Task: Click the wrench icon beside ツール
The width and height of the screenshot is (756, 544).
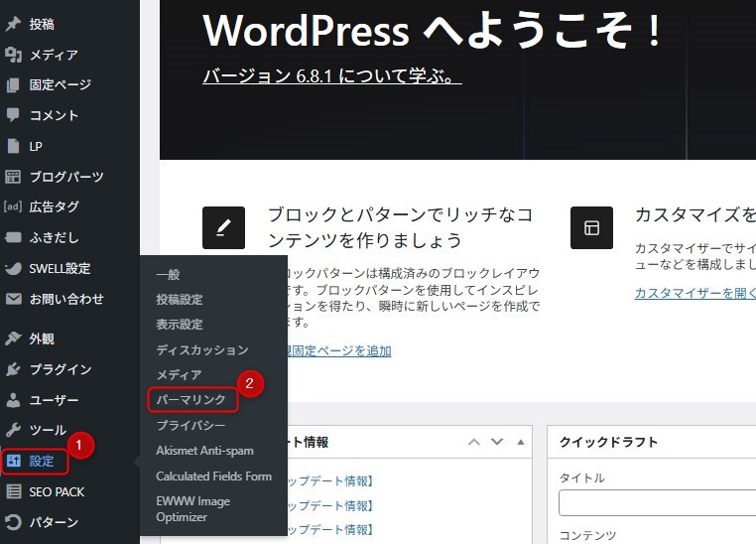Action: point(13,430)
